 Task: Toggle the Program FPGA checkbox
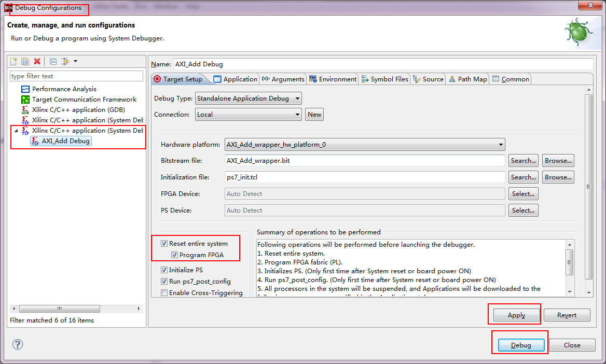[x=174, y=255]
